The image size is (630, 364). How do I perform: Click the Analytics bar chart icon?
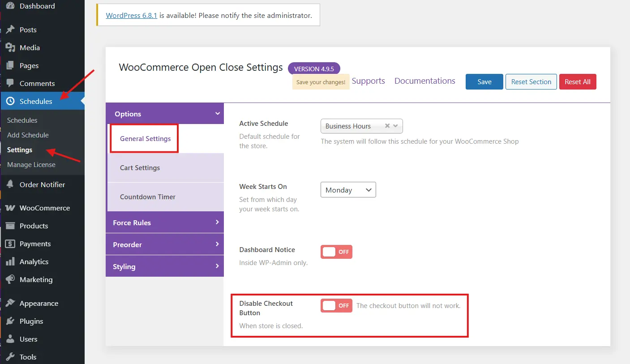click(x=10, y=262)
